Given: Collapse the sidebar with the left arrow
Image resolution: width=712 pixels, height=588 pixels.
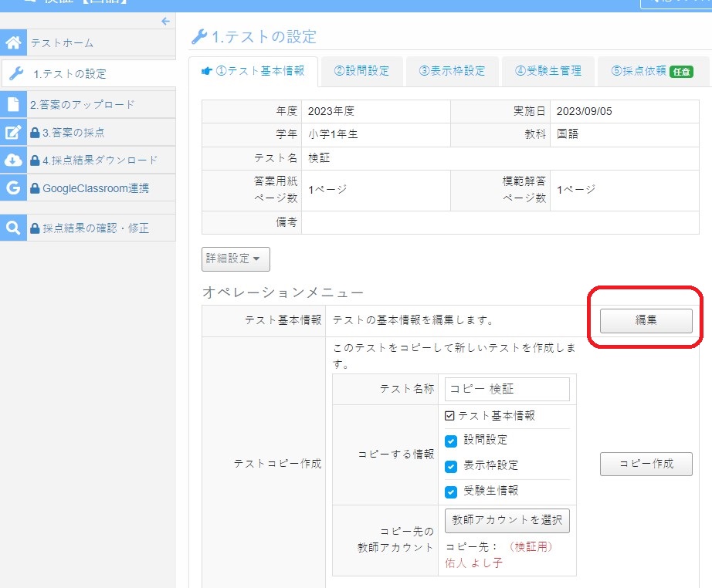Looking at the screenshot, I should [x=164, y=22].
